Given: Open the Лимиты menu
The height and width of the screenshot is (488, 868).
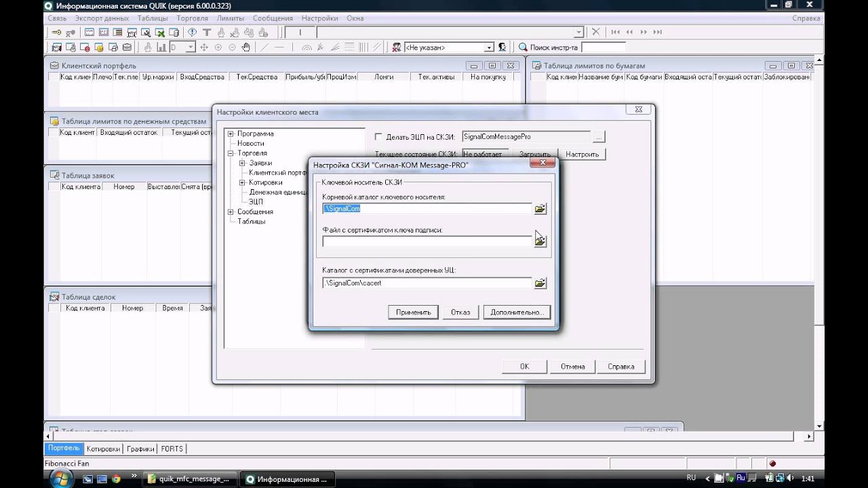Looking at the screenshot, I should coord(231,18).
